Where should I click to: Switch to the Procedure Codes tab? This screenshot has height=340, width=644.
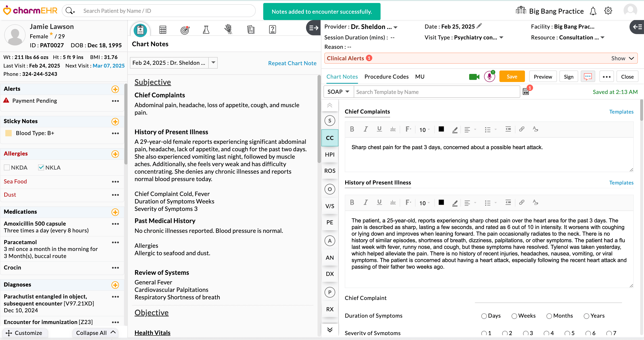point(386,77)
